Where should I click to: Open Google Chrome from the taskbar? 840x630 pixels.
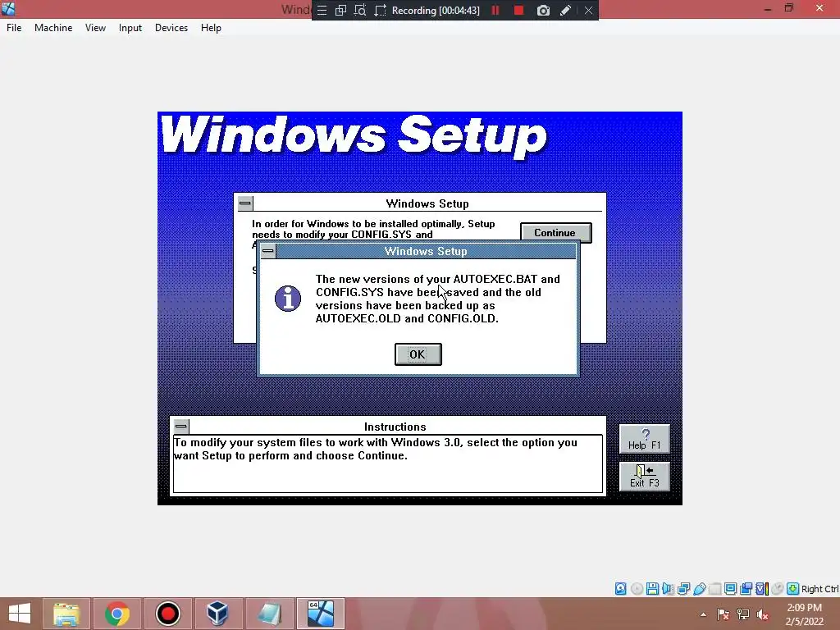click(x=116, y=614)
